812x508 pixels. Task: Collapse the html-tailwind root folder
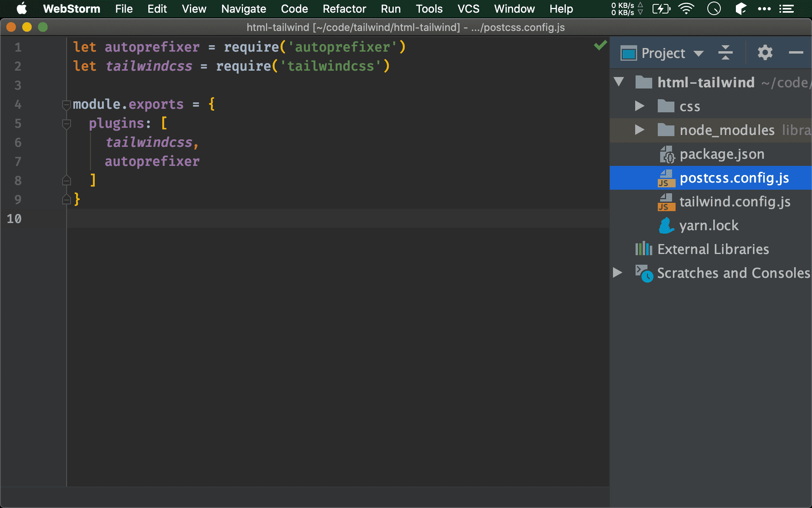[x=619, y=82]
